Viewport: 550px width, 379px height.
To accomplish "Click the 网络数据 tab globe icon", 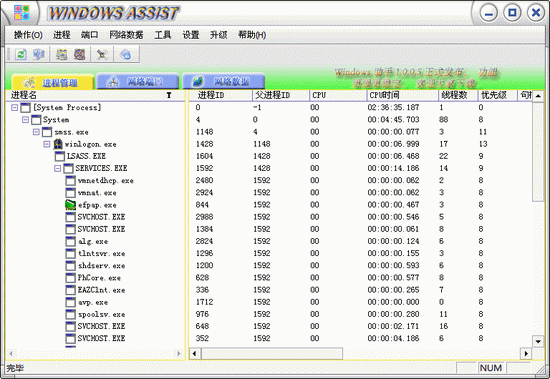I will point(198,82).
